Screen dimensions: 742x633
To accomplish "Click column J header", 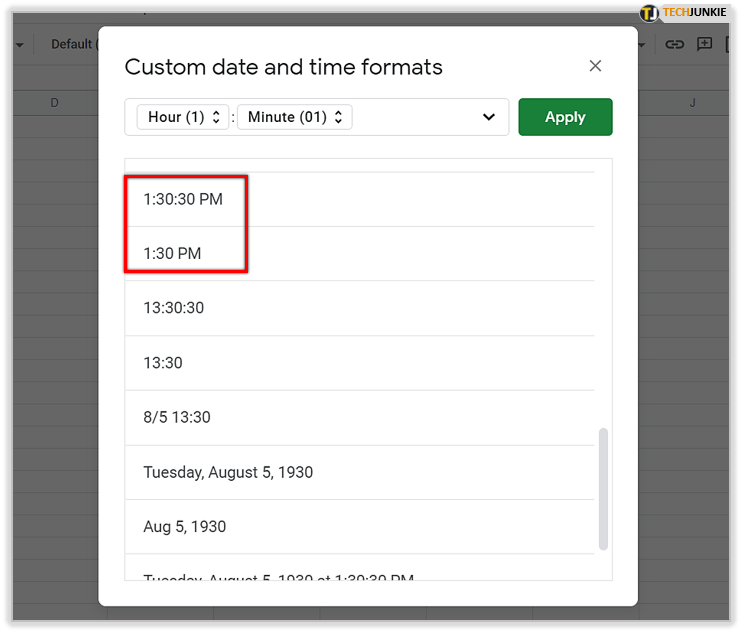I will pyautogui.click(x=692, y=103).
